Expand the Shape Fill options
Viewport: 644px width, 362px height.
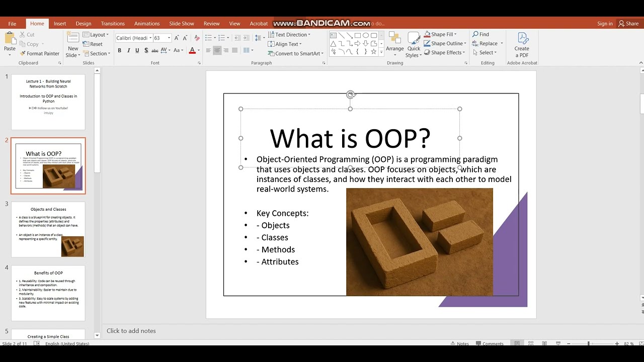click(x=440, y=34)
